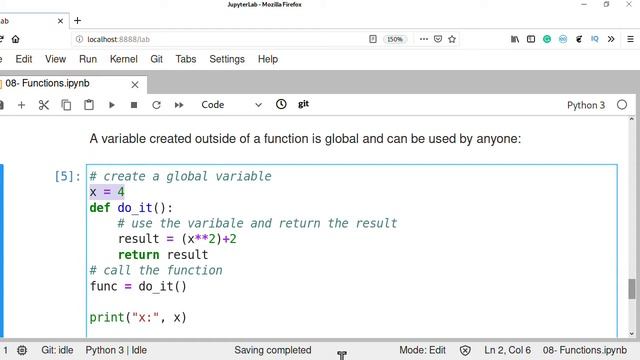Open the Edit menu
Screen dimensions: 640x360
click(x=24, y=59)
